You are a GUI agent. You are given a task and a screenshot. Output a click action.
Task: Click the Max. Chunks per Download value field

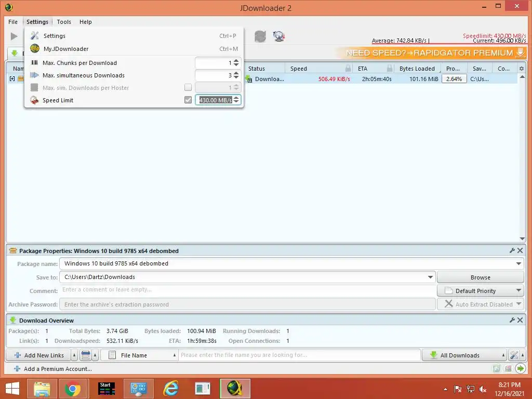coord(214,63)
